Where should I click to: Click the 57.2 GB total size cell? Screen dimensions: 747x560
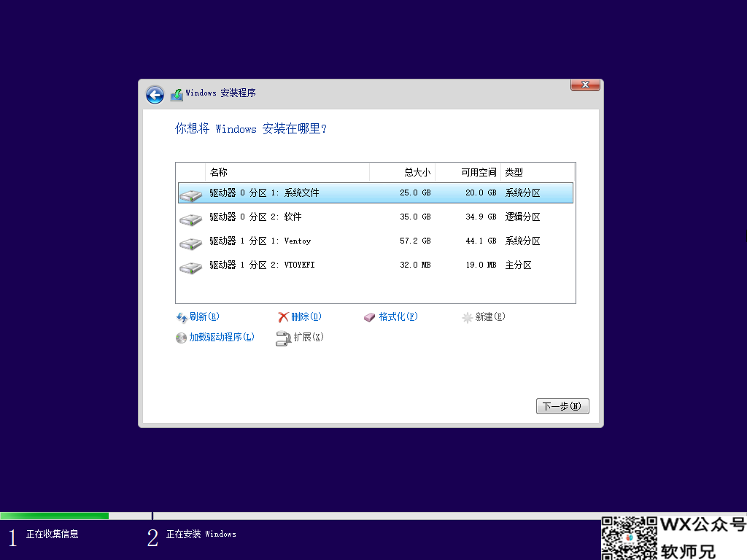[x=415, y=241]
